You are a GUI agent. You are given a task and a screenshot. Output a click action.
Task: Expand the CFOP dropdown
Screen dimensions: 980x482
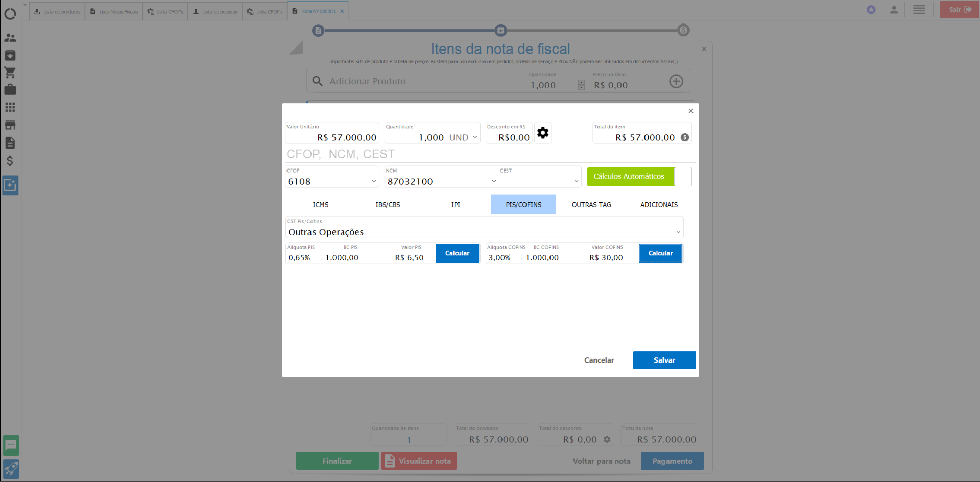coord(374,181)
